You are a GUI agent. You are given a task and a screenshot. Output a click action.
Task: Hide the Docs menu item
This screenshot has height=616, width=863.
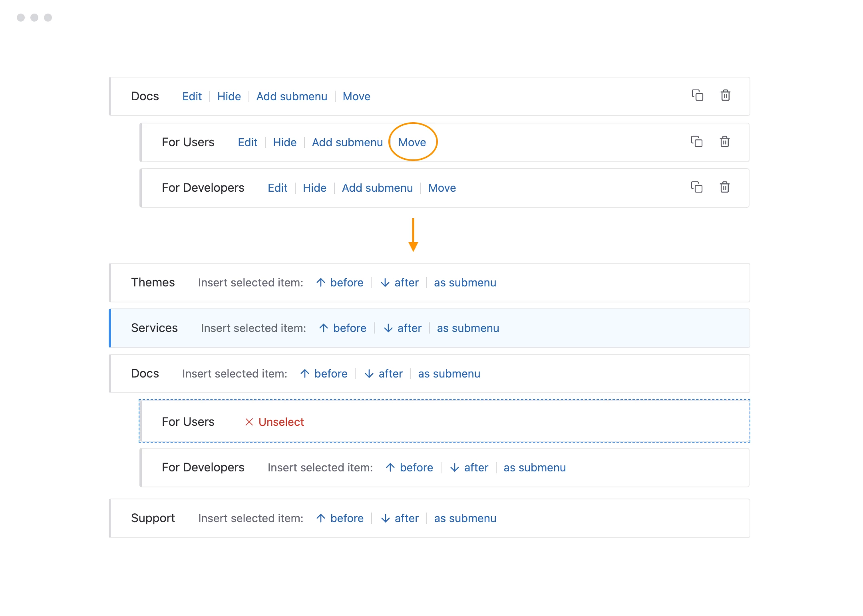click(x=229, y=96)
